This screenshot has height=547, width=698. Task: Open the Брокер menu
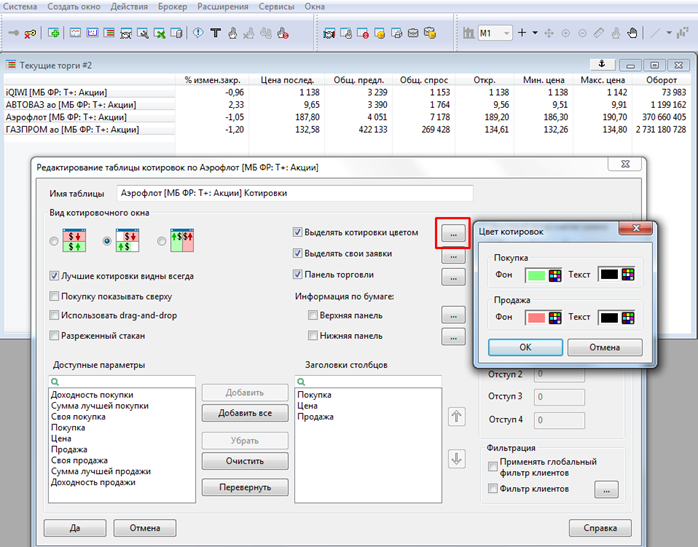(172, 7)
